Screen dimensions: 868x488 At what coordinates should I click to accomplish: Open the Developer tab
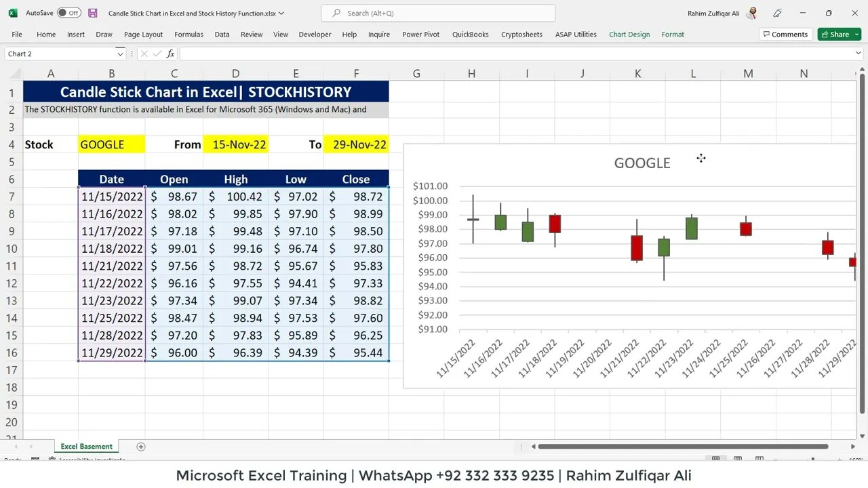pyautogui.click(x=315, y=35)
